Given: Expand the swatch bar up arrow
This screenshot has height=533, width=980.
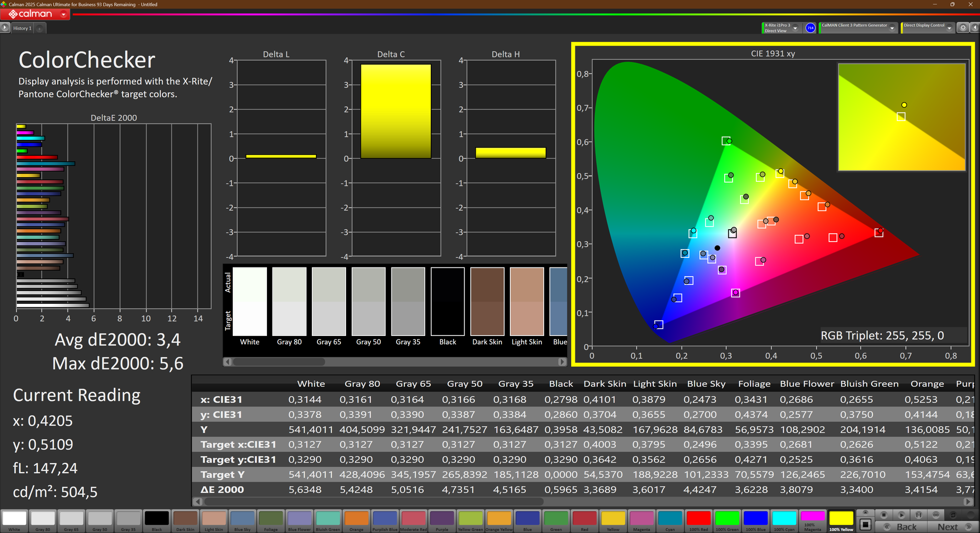Looking at the screenshot, I should 865,512.
